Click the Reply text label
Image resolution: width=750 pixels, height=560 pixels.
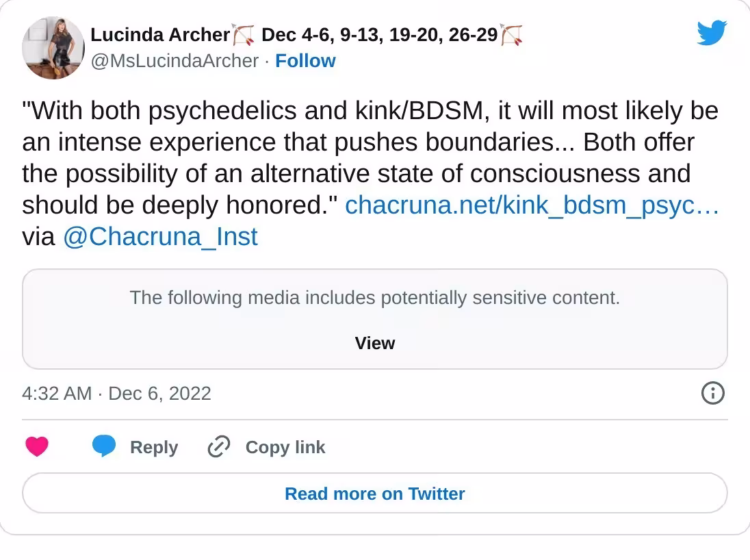[x=154, y=447]
